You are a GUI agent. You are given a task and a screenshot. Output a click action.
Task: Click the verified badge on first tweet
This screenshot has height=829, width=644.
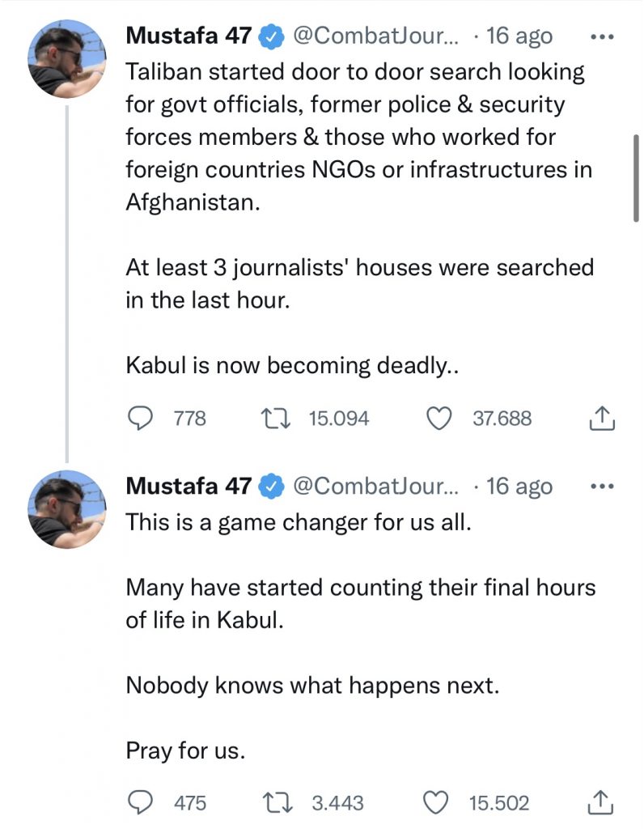(269, 37)
